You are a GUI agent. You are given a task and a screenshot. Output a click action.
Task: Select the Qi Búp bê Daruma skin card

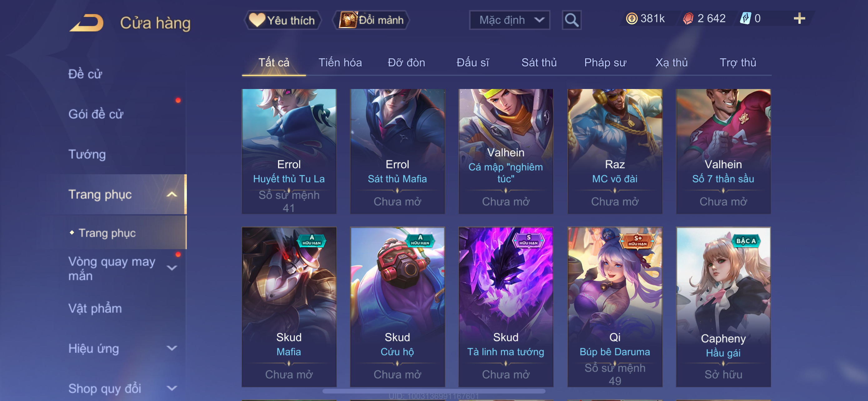[615, 307]
